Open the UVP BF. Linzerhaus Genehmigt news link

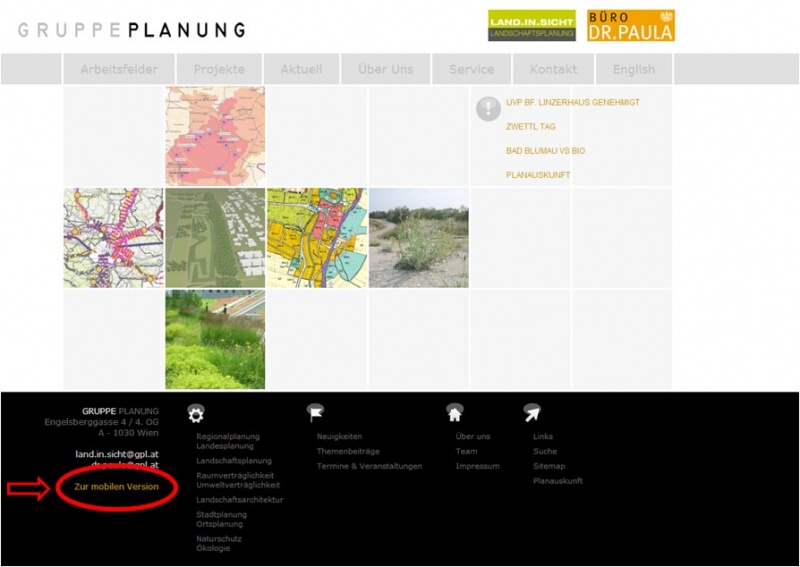(x=572, y=103)
